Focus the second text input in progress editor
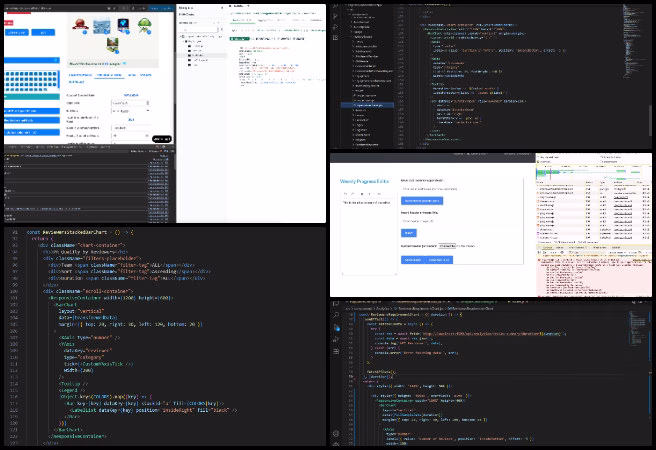 460,221
